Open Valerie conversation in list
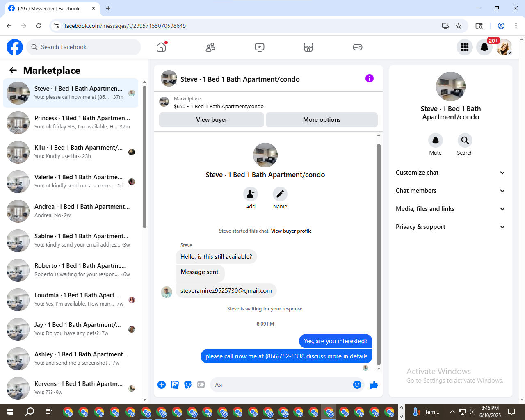The image size is (525, 420). pyautogui.click(x=71, y=182)
